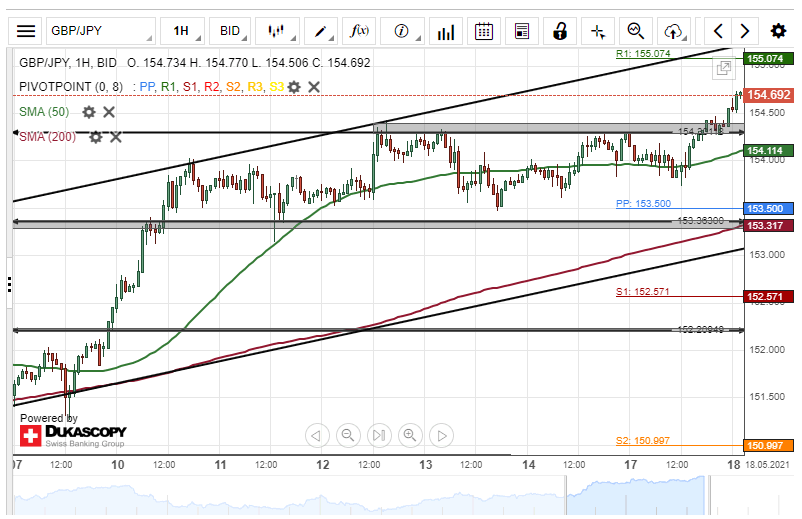
Task: Open chart settings gear in toolbar
Action: tap(776, 30)
